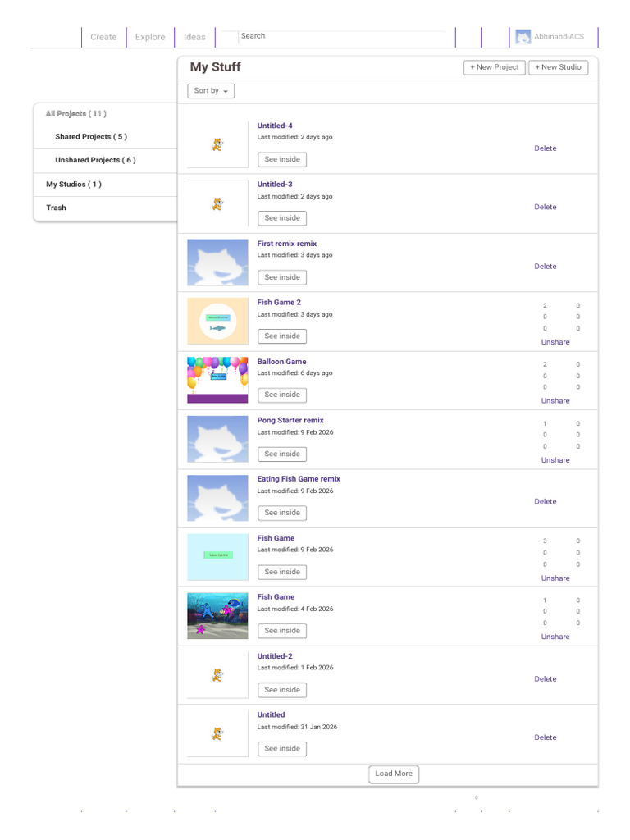Unshare Fish Game modified 4 Feb 2026
This screenshot has height=840, width=630.
(x=555, y=637)
